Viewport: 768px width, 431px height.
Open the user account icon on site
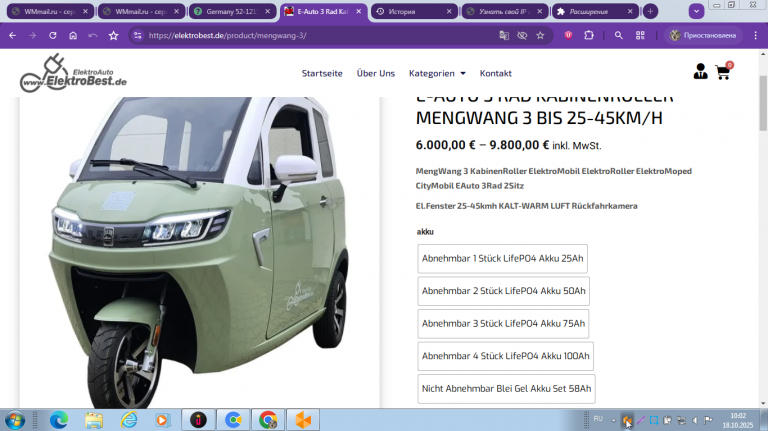(700, 72)
